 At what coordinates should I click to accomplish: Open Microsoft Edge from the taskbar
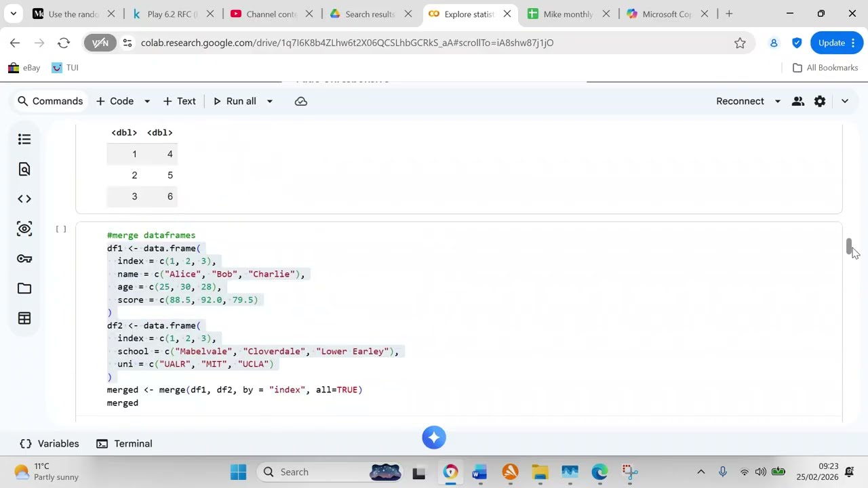point(599,472)
